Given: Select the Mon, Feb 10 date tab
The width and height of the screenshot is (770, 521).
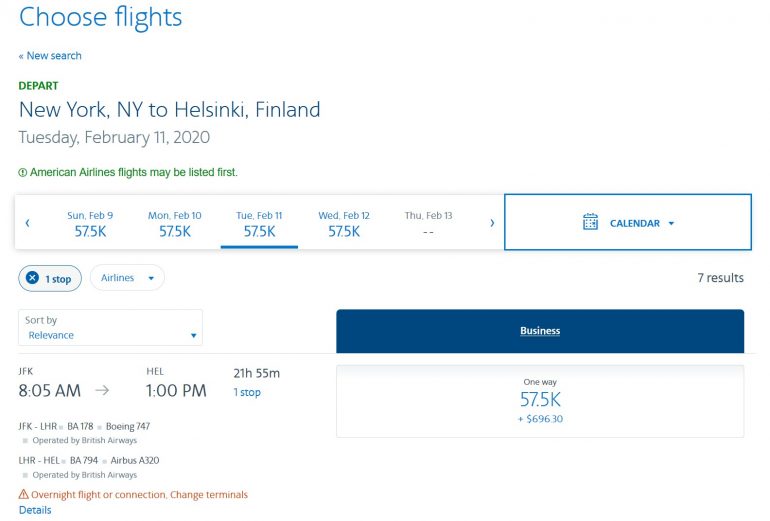Looking at the screenshot, I should click(175, 223).
